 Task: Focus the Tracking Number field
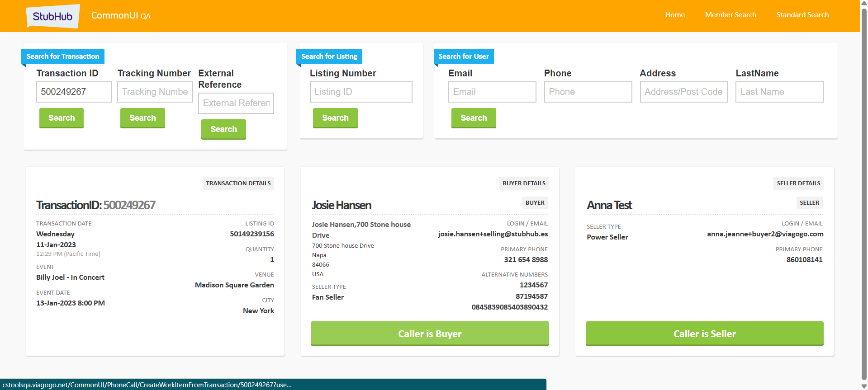[155, 92]
